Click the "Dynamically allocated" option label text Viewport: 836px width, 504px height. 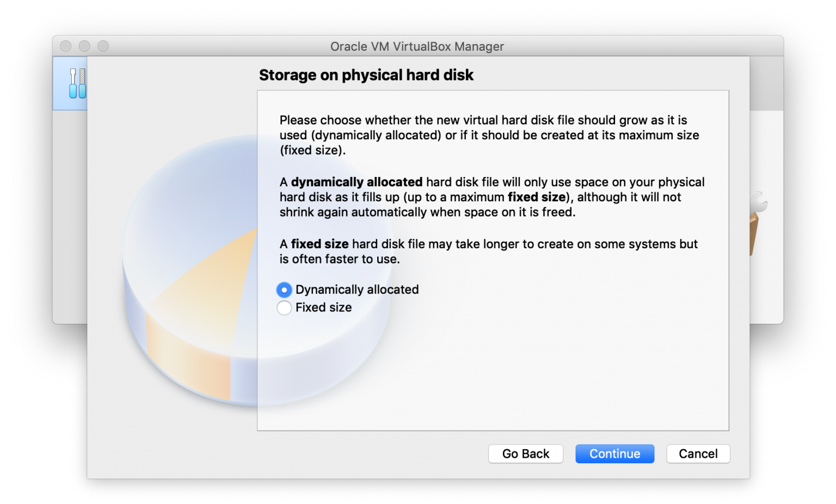(357, 290)
